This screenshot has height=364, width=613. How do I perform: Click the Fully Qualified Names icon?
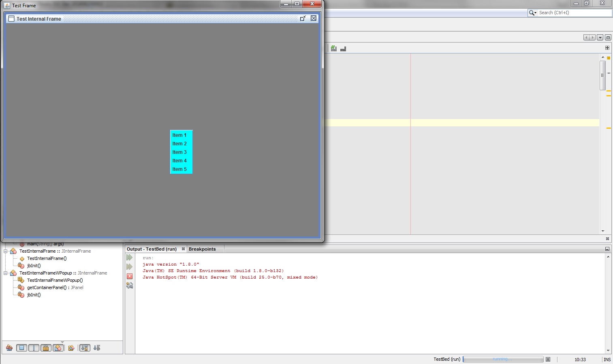point(71,348)
